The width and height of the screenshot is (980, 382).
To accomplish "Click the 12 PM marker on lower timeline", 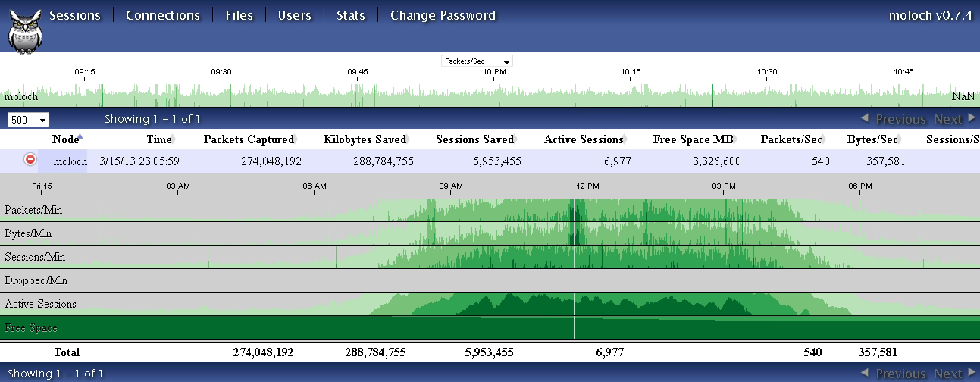I will click(x=587, y=186).
